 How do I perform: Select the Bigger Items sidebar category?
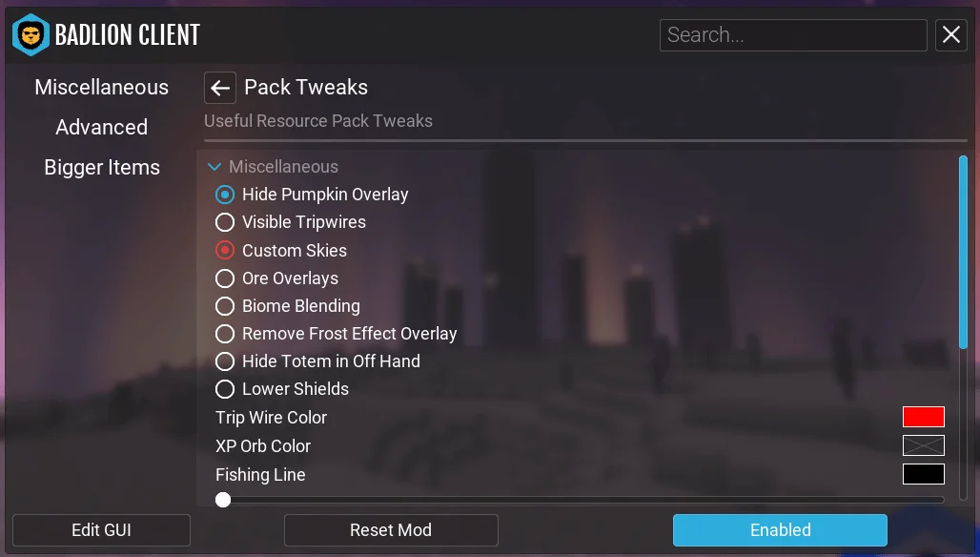pos(102,168)
